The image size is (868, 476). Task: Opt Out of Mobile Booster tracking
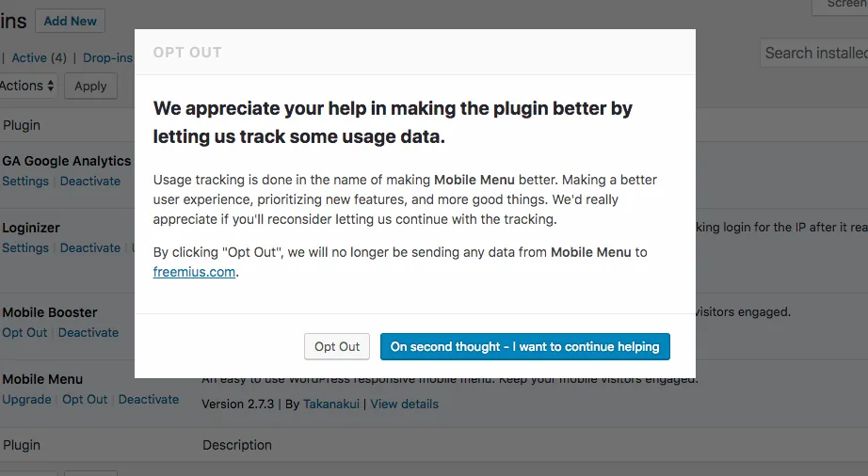click(24, 333)
